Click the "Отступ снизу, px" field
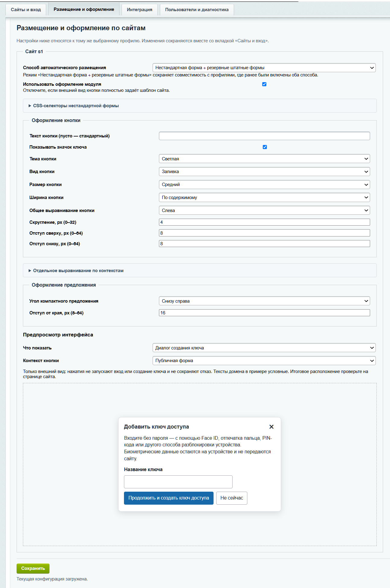This screenshot has width=390, height=588. coord(264,244)
